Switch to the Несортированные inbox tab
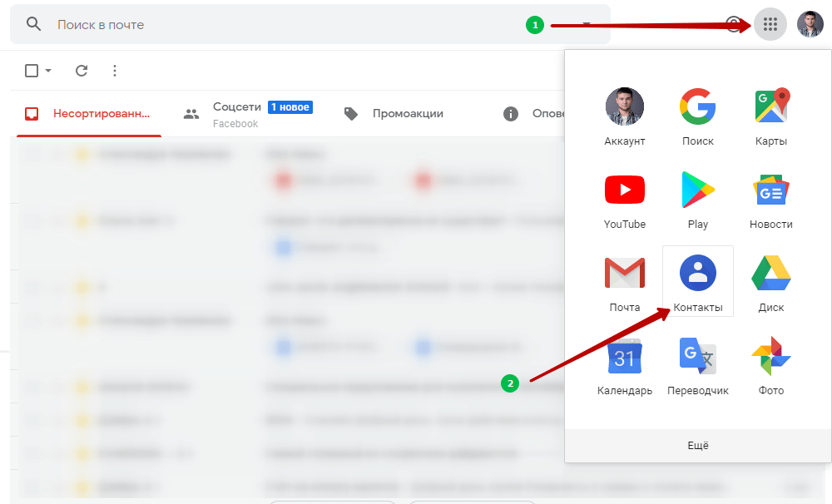The width and height of the screenshot is (832, 504). (89, 114)
